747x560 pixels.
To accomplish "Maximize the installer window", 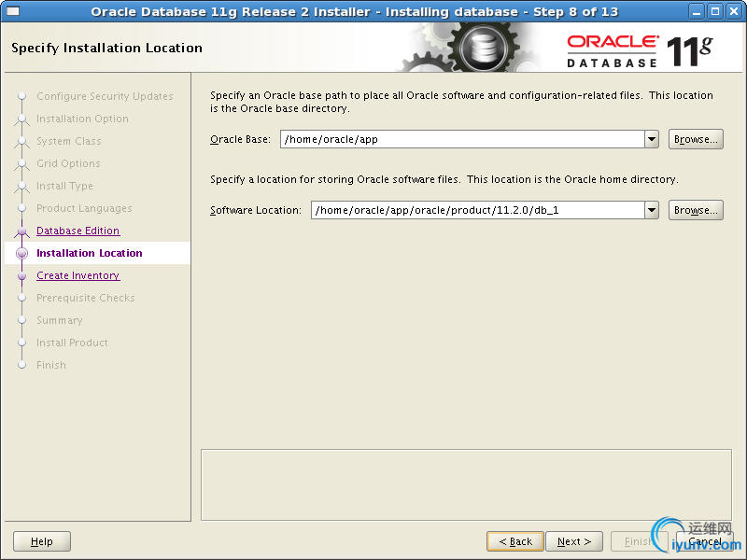I will [x=715, y=11].
